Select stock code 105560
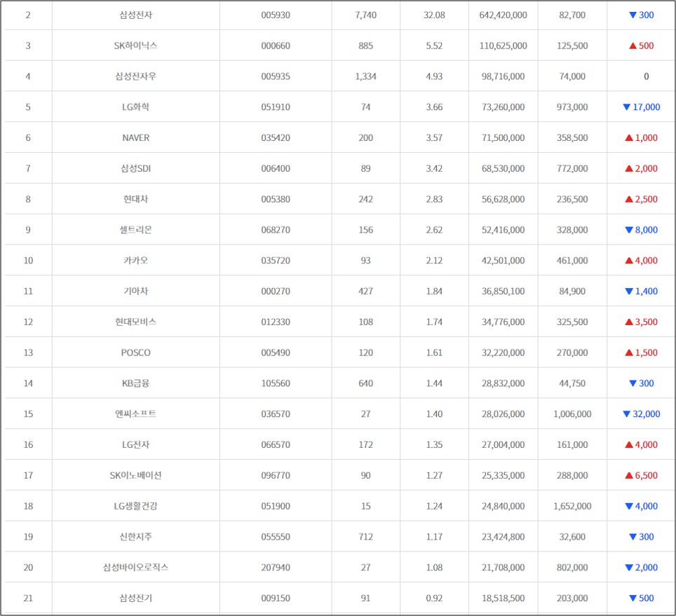The height and width of the screenshot is (616, 676). click(x=276, y=383)
